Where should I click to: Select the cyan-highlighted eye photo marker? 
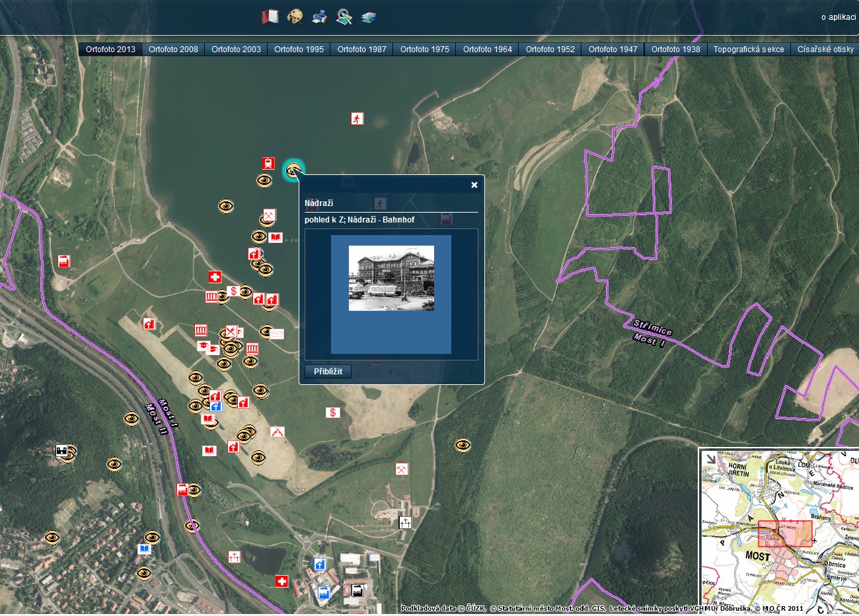[x=293, y=170]
